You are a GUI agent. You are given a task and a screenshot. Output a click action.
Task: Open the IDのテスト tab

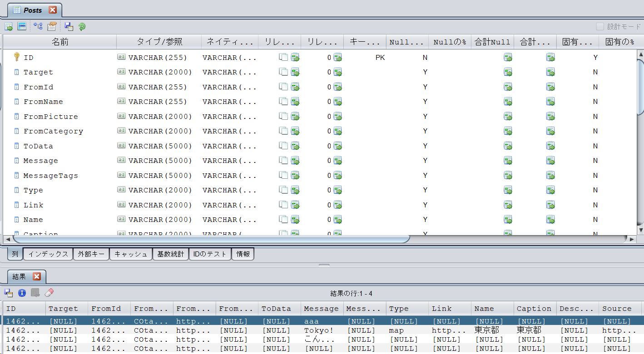click(x=210, y=254)
